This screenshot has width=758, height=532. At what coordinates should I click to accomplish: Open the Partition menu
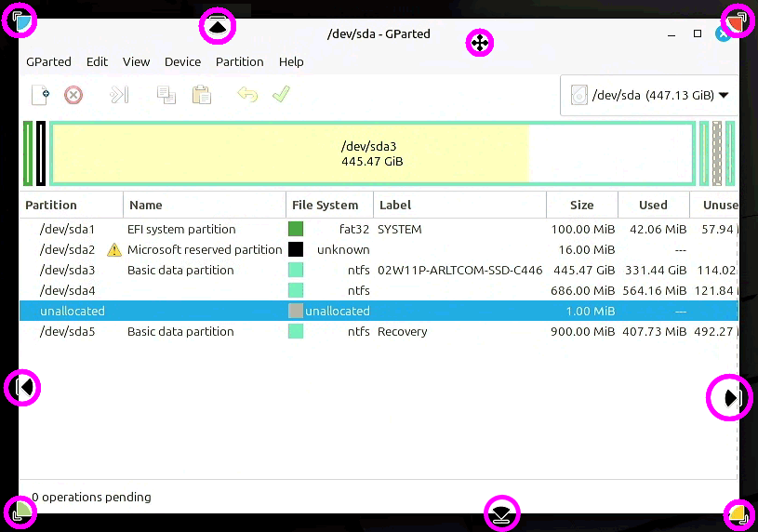tap(239, 62)
